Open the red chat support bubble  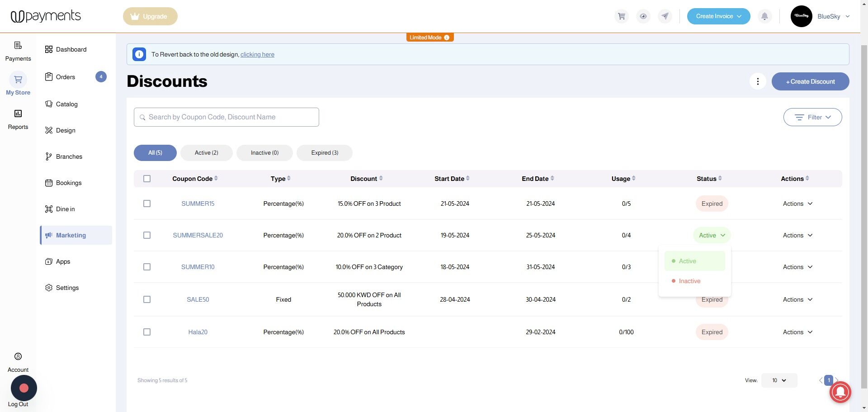tap(840, 392)
